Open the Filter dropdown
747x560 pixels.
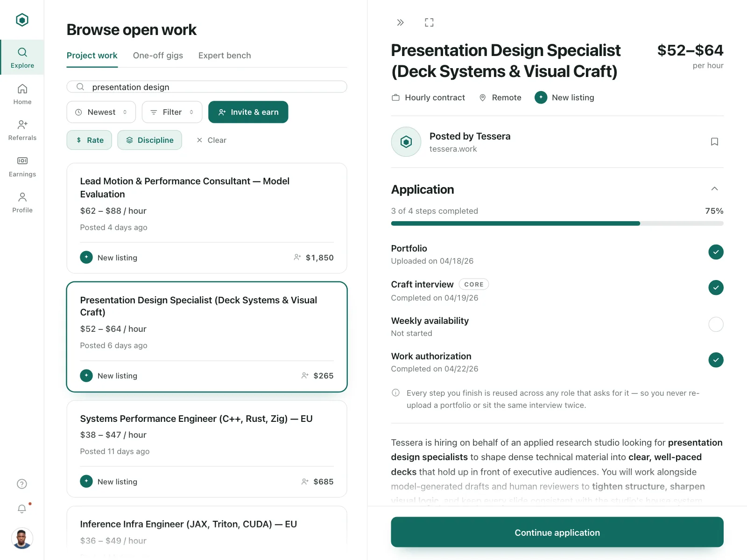(x=172, y=112)
